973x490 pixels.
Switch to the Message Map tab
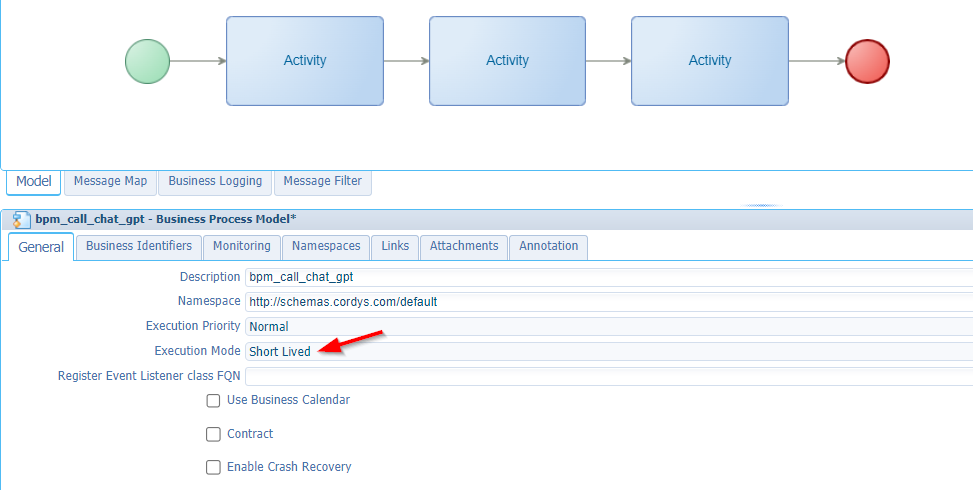[110, 181]
